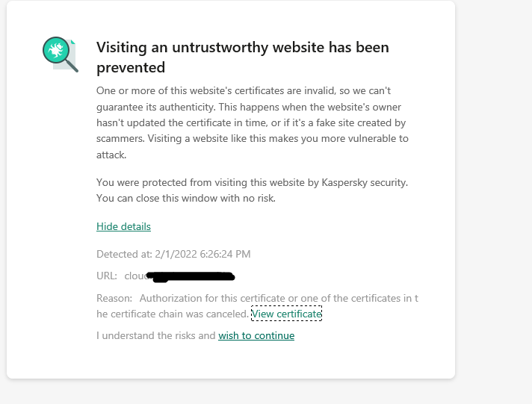532x404 pixels.
Task: Click the "URL:" label
Action: tap(106, 276)
